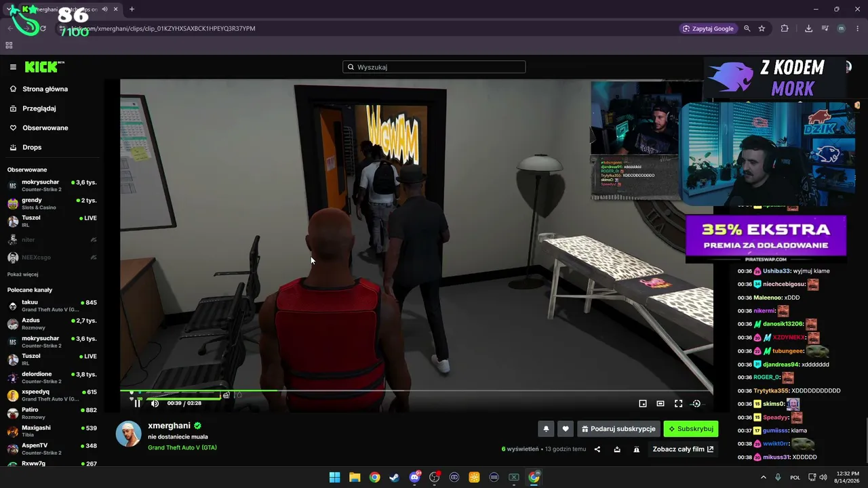868x488 pixels.
Task: Open Grand Theft Auto V (GTA) category
Action: coord(182,447)
